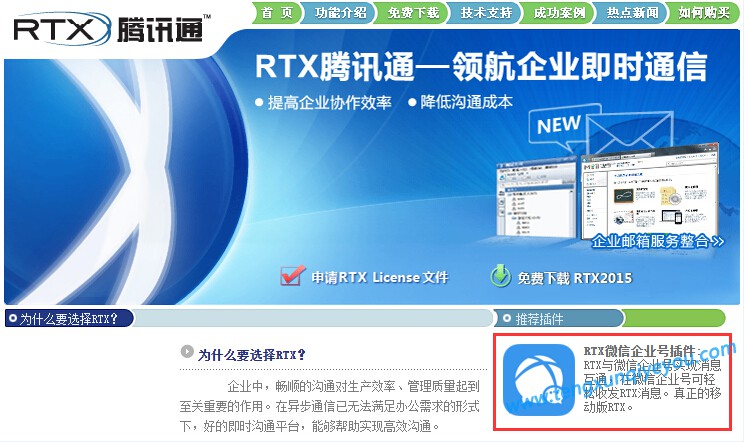Open the 成功案例 tab
The height and width of the screenshot is (442, 744).
click(559, 13)
